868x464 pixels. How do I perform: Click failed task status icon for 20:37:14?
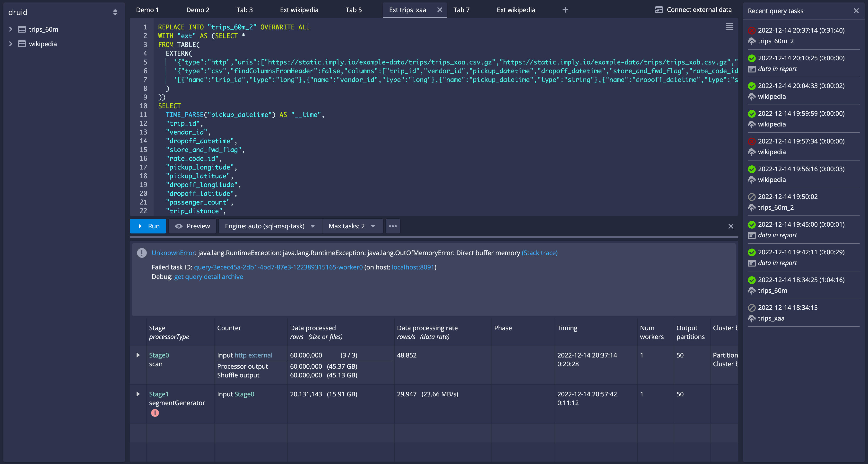tap(751, 30)
